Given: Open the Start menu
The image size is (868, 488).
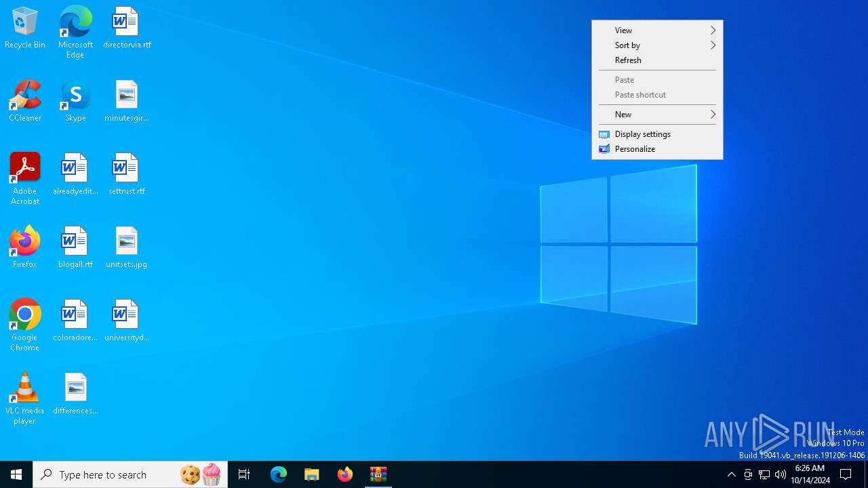Looking at the screenshot, I should pyautogui.click(x=16, y=474).
